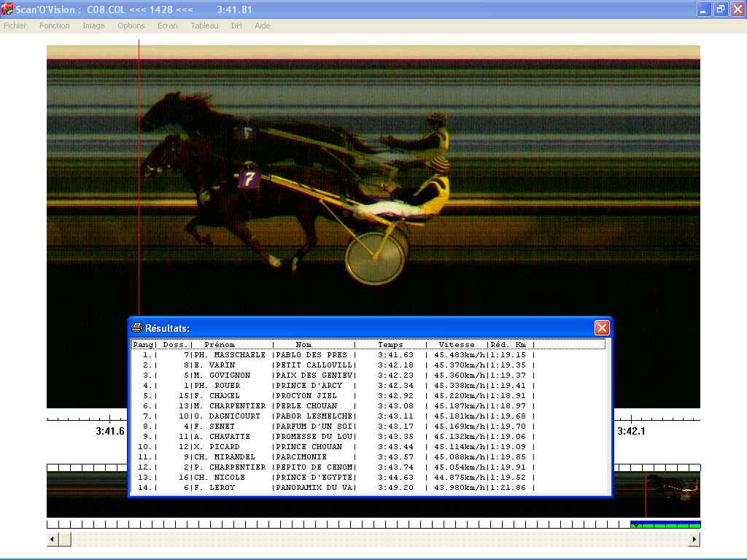Open the Aide menu

262,26
